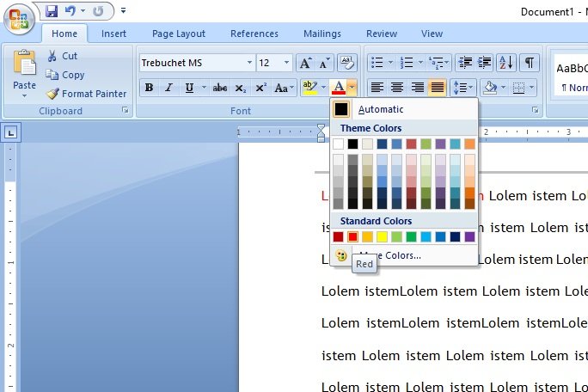Viewport: 588px width, 392px height.
Task: Align text left
Action: [377, 88]
